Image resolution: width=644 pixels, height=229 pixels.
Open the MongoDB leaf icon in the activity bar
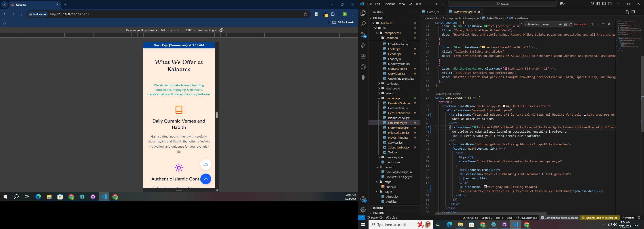coord(363,78)
